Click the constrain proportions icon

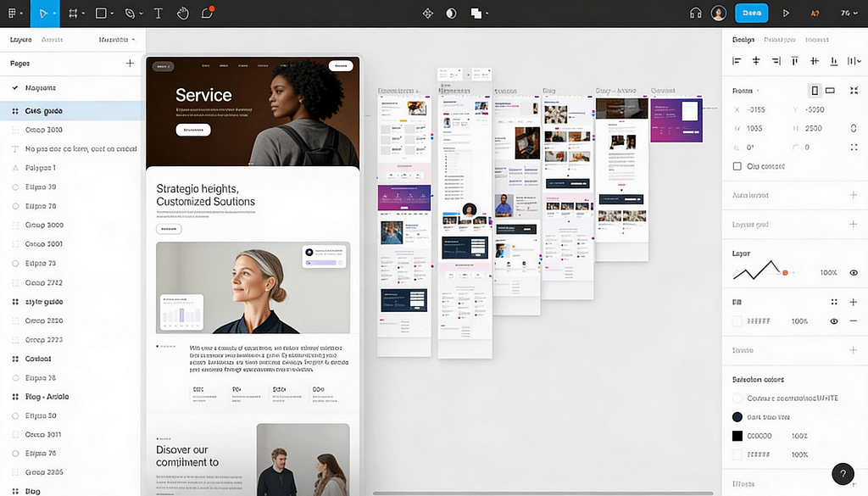(854, 128)
